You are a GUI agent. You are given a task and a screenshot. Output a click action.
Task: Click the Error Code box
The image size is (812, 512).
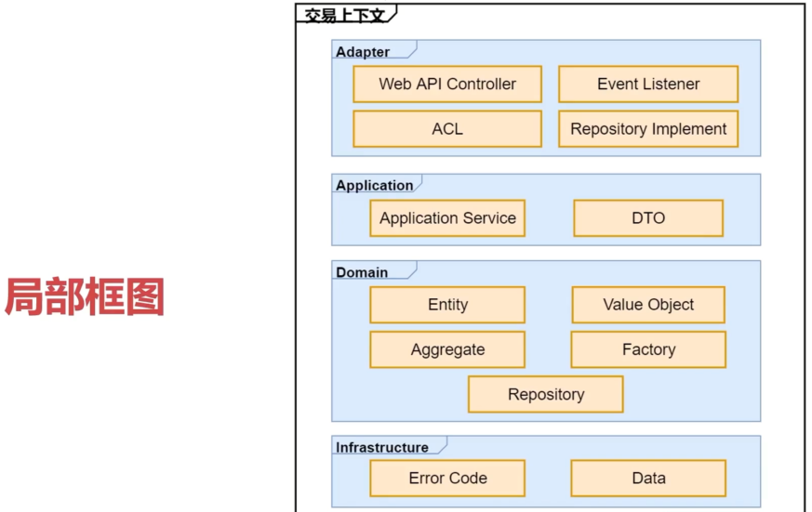pyautogui.click(x=447, y=479)
